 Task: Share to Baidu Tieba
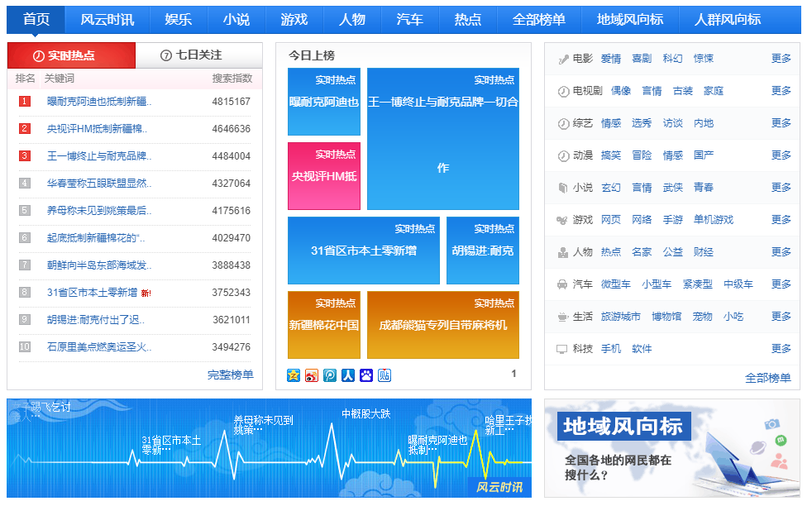[x=385, y=376]
